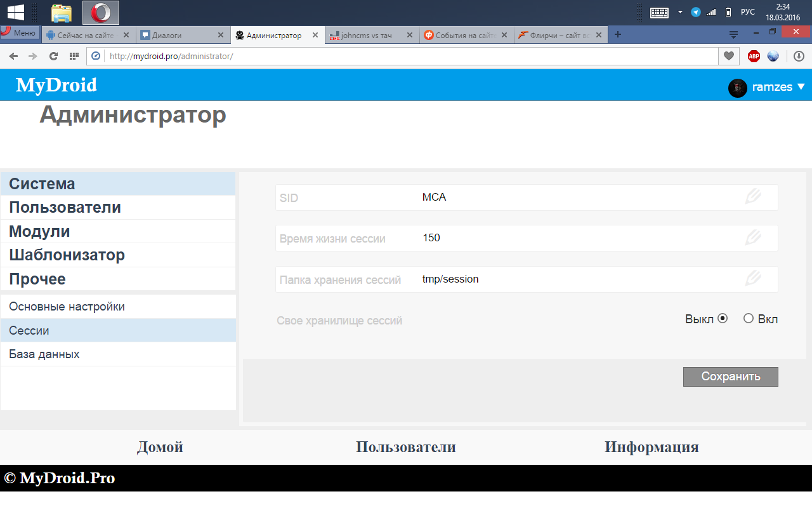
Task: Click edit pencil icon for Время жизни сессии
Action: click(x=753, y=238)
